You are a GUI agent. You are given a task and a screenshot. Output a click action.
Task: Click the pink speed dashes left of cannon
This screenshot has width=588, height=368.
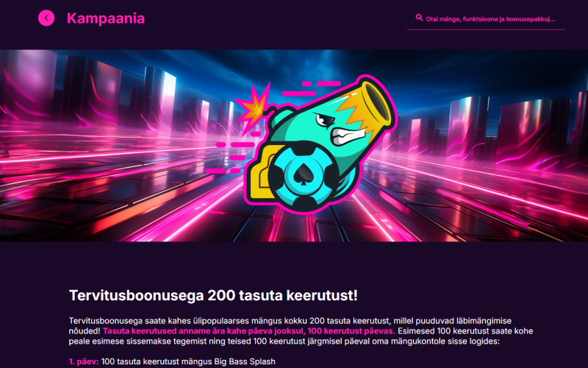point(231,158)
